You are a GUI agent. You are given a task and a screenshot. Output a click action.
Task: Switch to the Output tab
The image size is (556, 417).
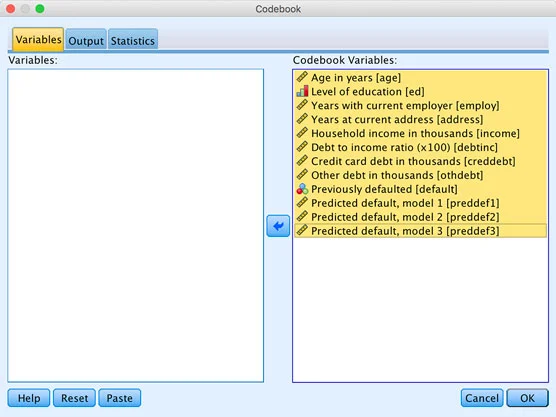86,40
